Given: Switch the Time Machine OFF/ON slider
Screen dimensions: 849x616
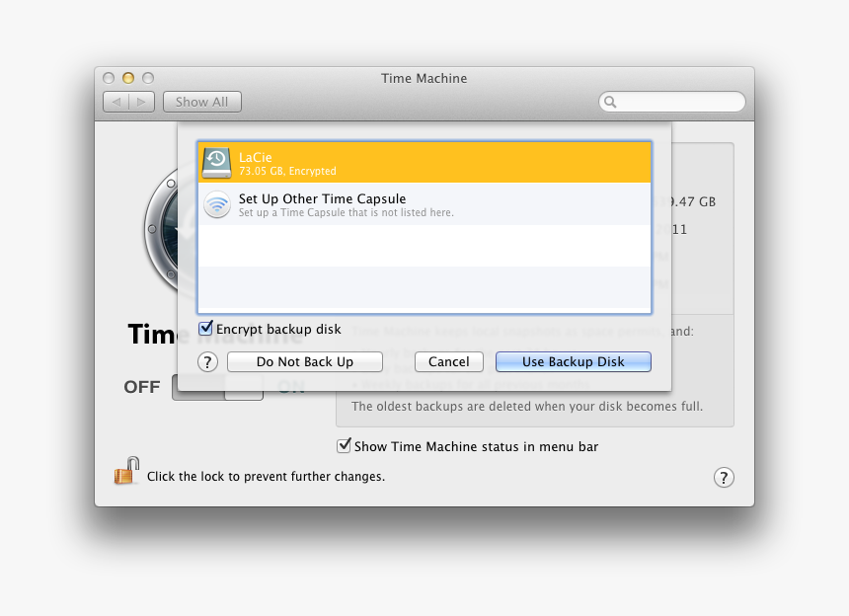Looking at the screenshot, I should coord(217,387).
